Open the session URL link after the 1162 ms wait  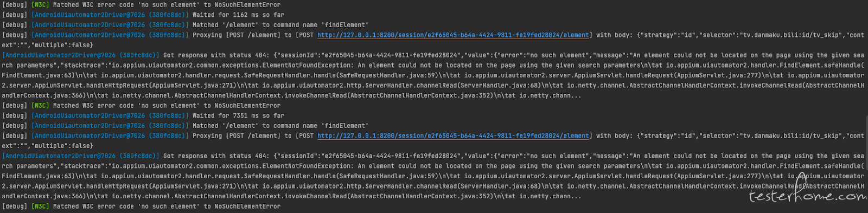[454, 35]
